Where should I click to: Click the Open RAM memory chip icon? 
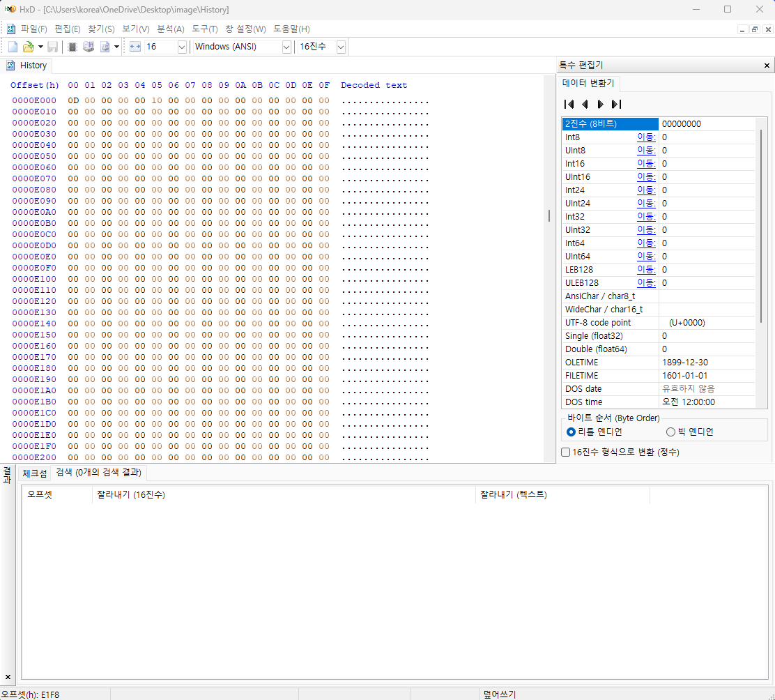(72, 47)
